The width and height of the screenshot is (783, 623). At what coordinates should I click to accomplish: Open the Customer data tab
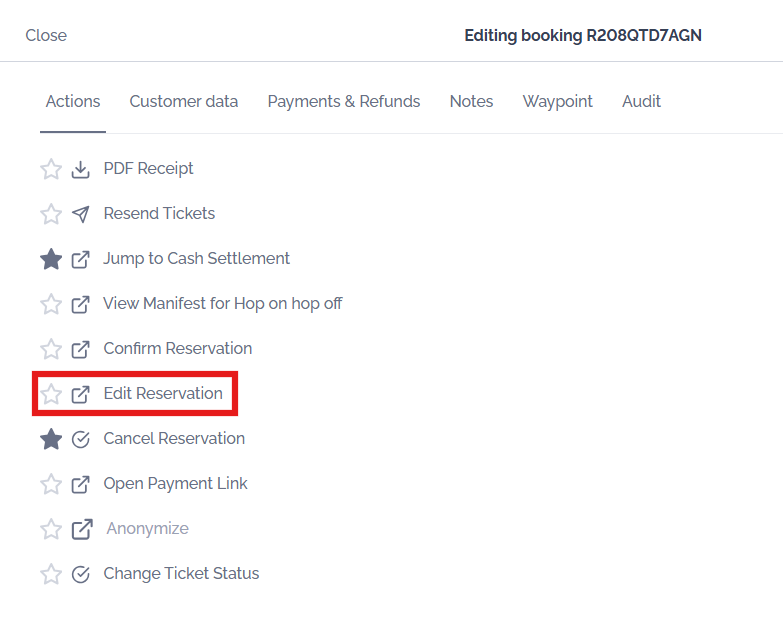(184, 101)
